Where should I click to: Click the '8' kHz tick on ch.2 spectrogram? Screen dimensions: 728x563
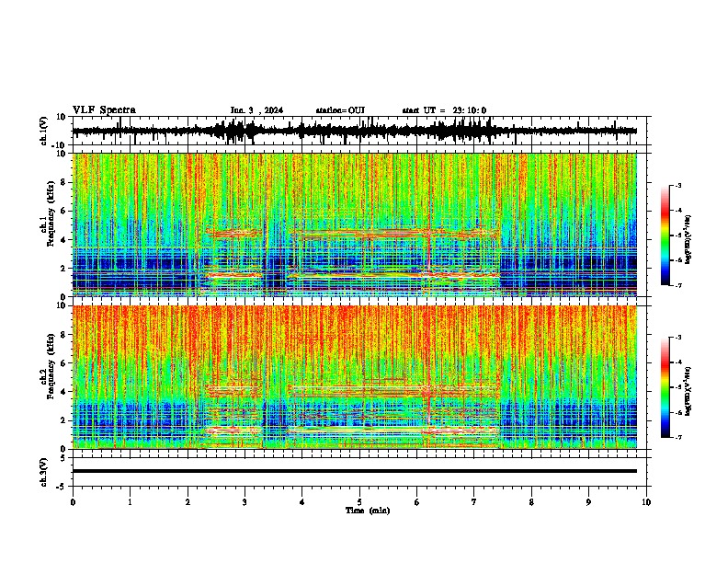(63, 335)
